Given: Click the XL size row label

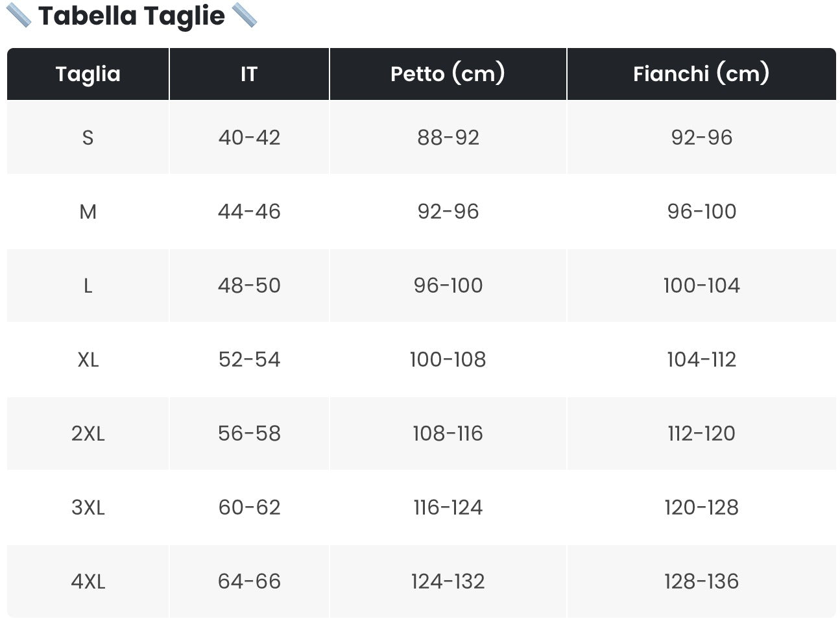Looking at the screenshot, I should pyautogui.click(x=88, y=359).
